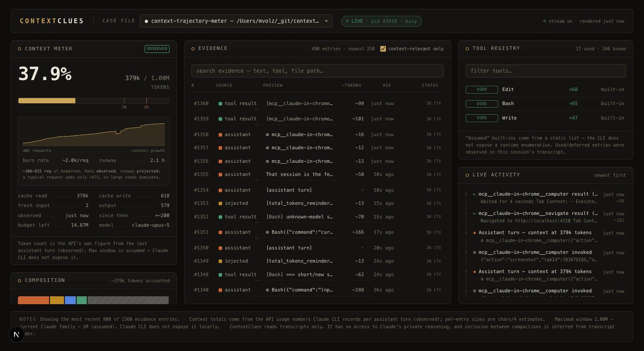Image resolution: width=644 pixels, height=351 pixels.
Task: Click the green source icon in row #1360
Action: [x=220, y=104]
